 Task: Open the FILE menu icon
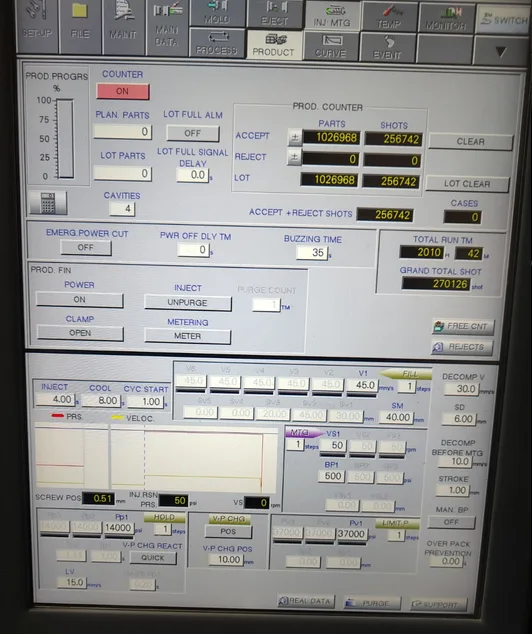pos(80,26)
